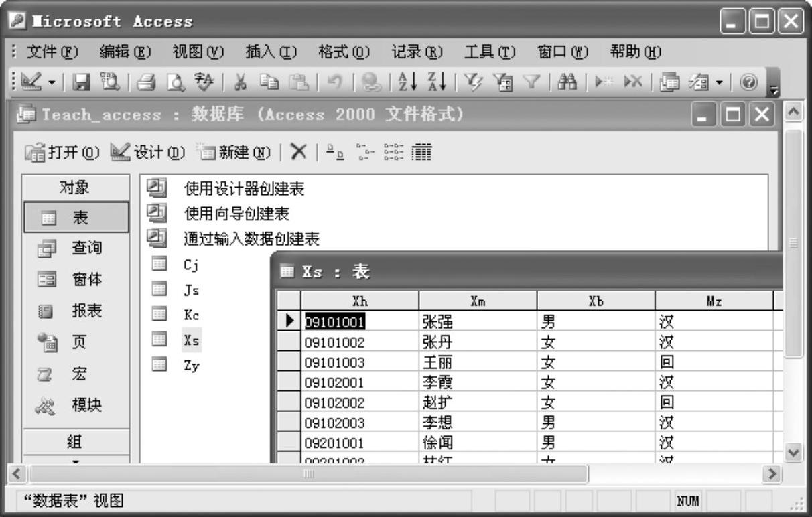Click the New Record icon
This screenshot has height=517, width=812.
tap(604, 82)
